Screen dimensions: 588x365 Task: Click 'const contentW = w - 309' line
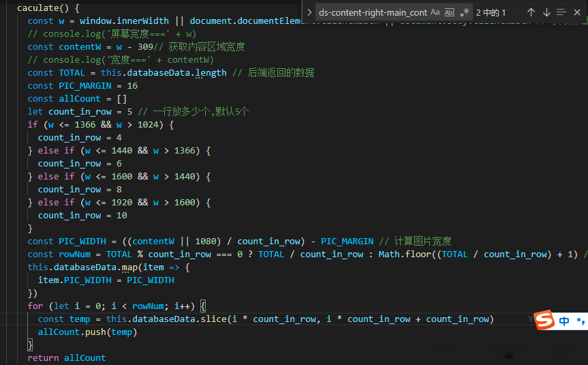(91, 47)
